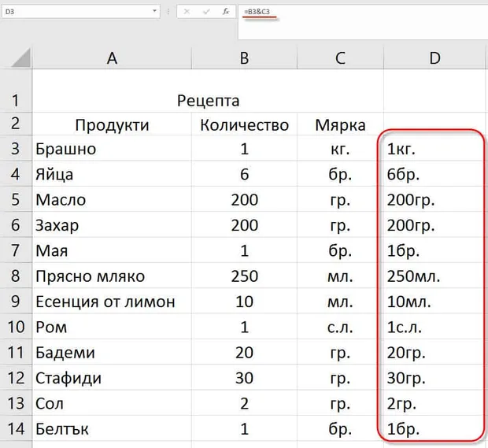This screenshot has width=488, height=448.
Task: Click the formula bar resize dots handle
Action: click(168, 12)
